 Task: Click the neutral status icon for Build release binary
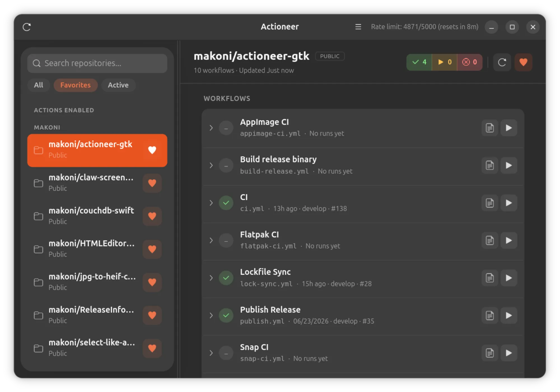point(226,165)
